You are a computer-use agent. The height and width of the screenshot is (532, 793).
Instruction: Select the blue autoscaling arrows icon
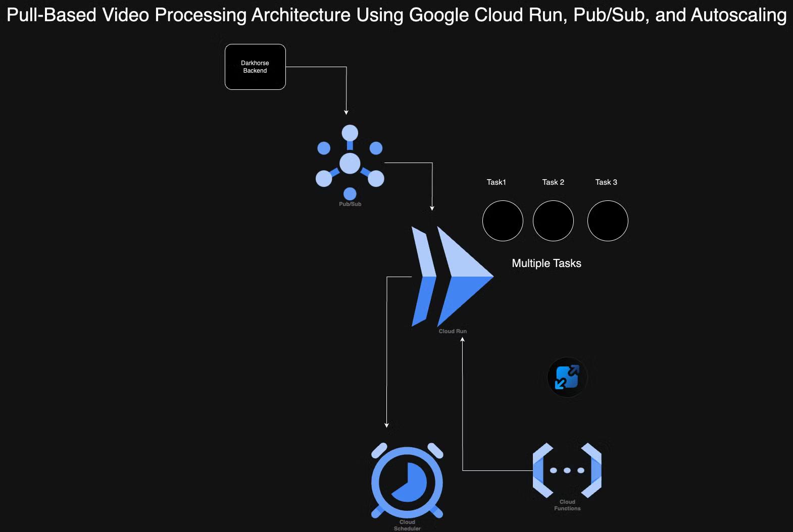[x=567, y=377]
